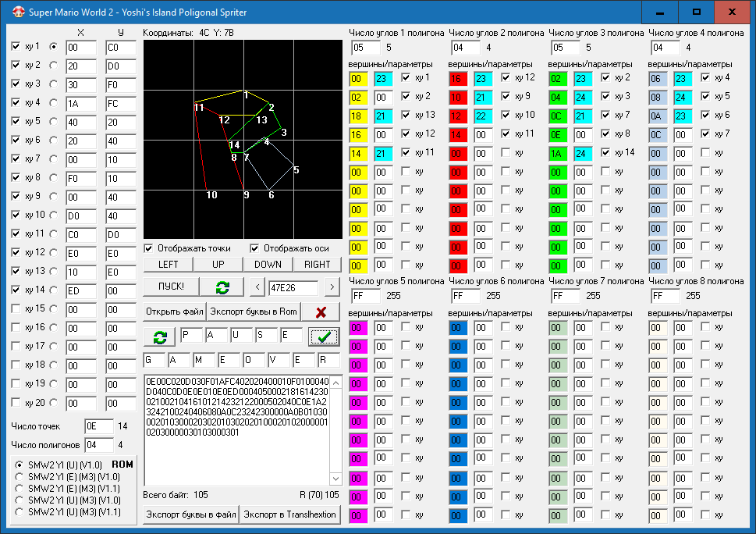This screenshot has width=756, height=534.
Task: Toggle Отображать точки checkbox
Action: pos(149,248)
